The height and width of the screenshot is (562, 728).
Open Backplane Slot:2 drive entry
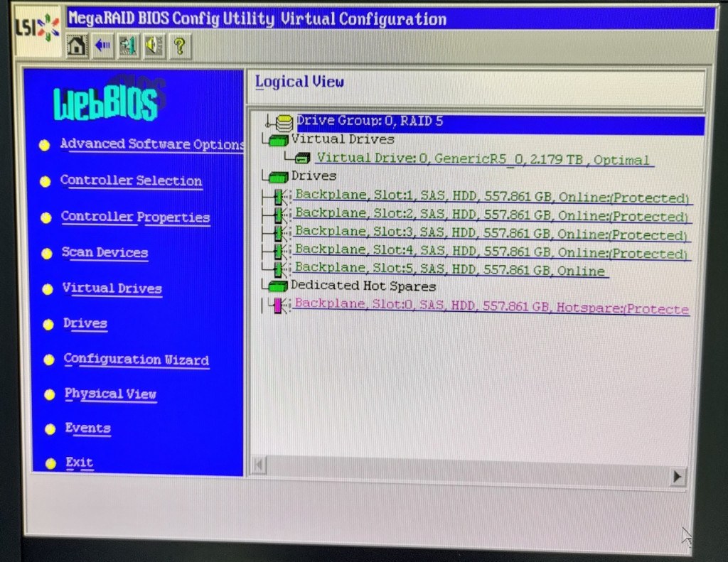[491, 215]
